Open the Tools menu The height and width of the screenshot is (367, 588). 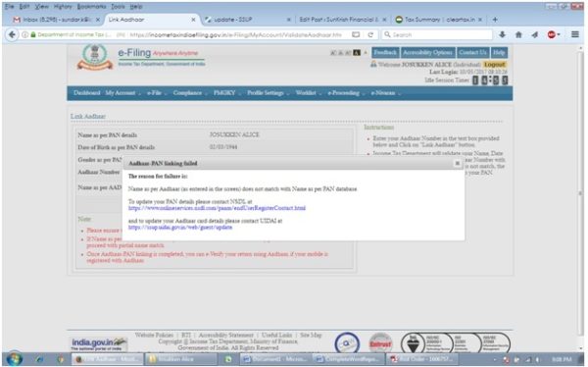pyautogui.click(x=118, y=7)
